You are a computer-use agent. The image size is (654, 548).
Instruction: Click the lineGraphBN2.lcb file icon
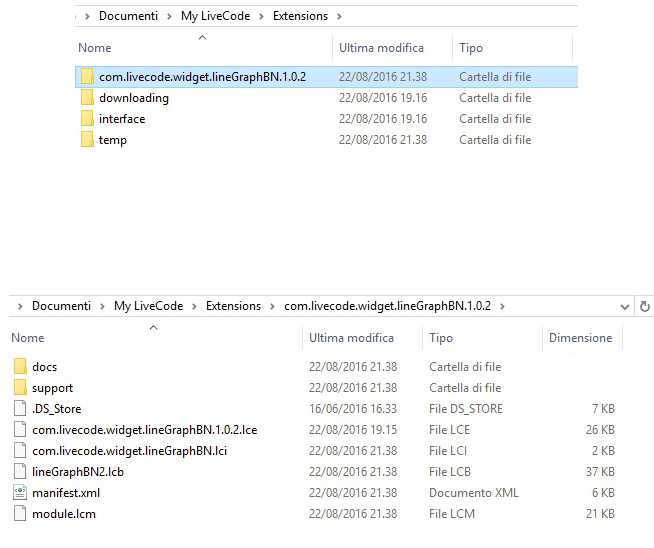coord(20,471)
